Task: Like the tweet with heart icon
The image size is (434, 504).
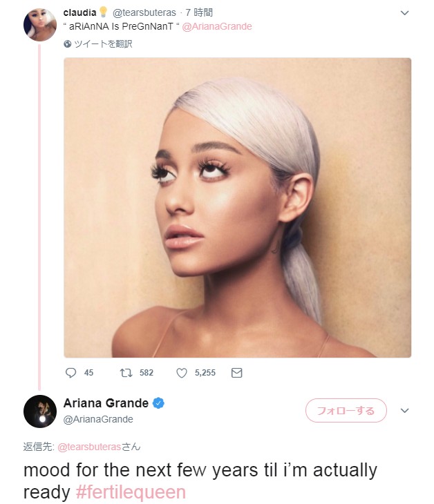Action: 182,373
